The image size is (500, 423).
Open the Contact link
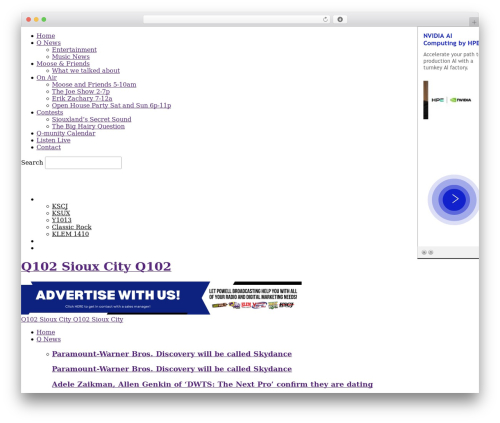click(49, 147)
